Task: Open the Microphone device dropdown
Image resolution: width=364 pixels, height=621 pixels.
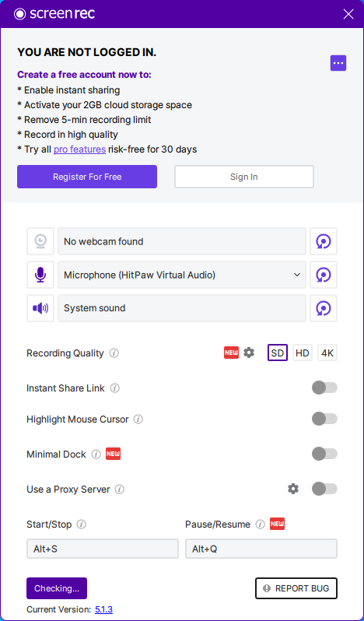Action: pyautogui.click(x=182, y=275)
